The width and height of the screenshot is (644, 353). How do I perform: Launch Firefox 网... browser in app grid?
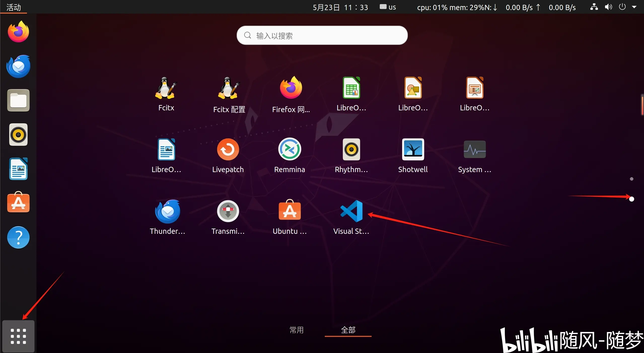[291, 94]
